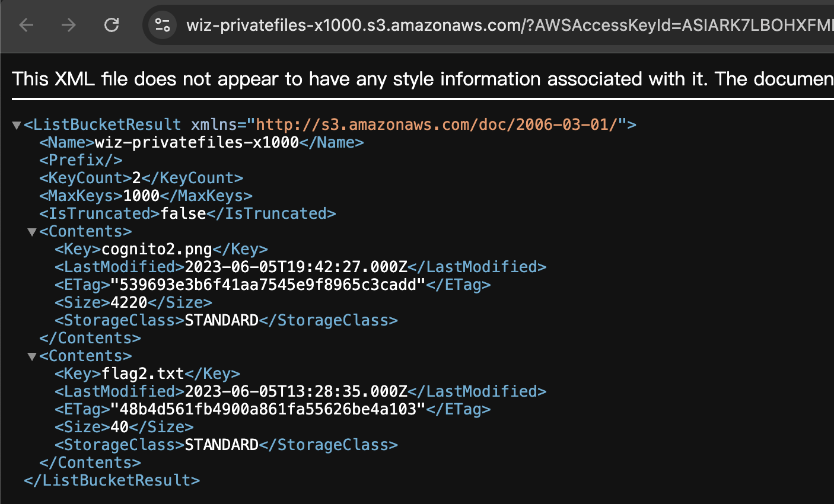Reload the page with refresh icon

(112, 25)
